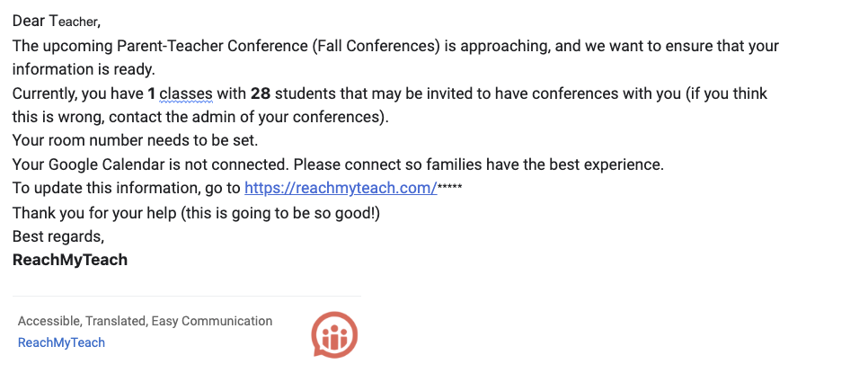This screenshot has width=868, height=373.
Task: Open the blue ReachMyTeach signature link
Action: click(x=61, y=342)
